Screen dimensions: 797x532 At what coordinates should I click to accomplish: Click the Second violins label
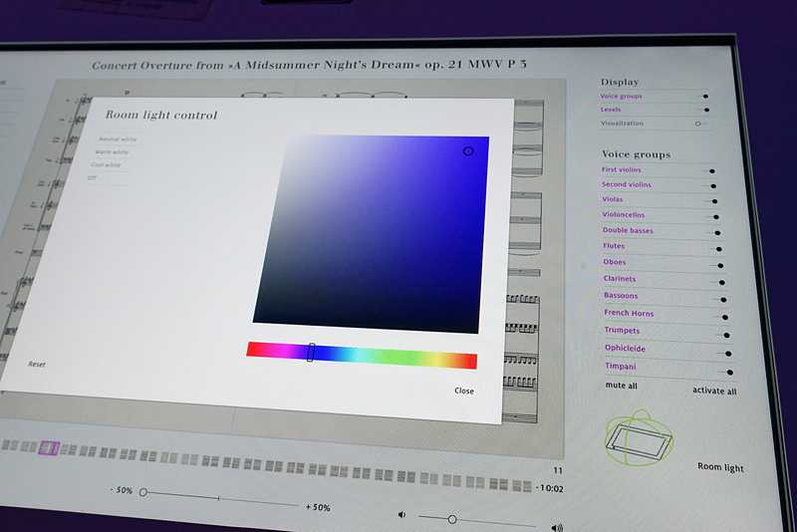(627, 184)
